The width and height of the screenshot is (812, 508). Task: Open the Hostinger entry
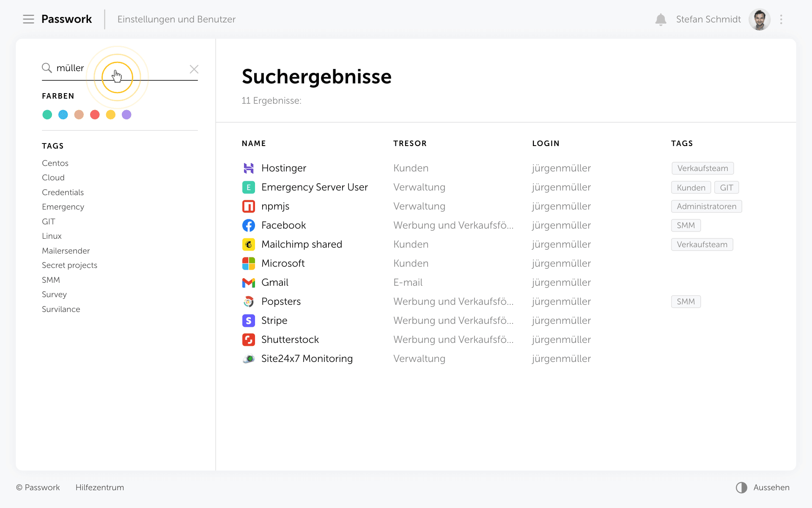284,168
